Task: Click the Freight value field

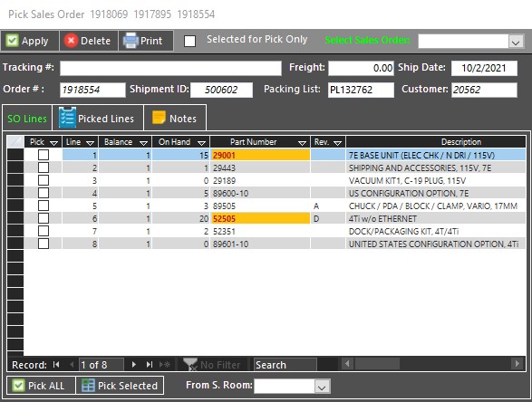Action: click(361, 68)
